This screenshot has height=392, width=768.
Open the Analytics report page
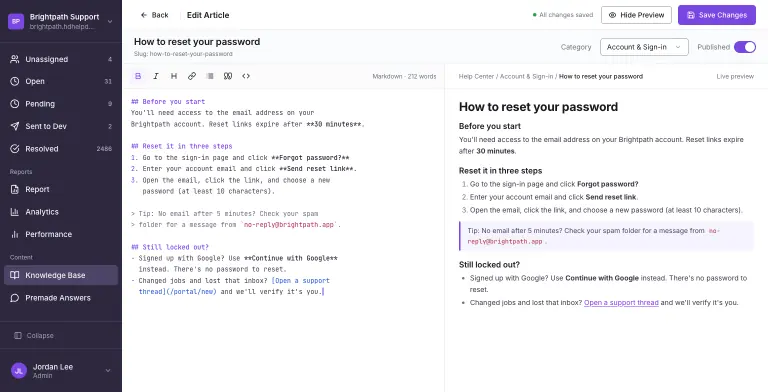click(61, 212)
